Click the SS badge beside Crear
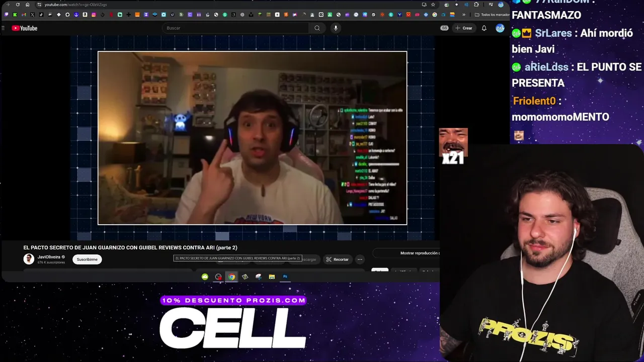This screenshot has width=644, height=362. click(x=444, y=28)
